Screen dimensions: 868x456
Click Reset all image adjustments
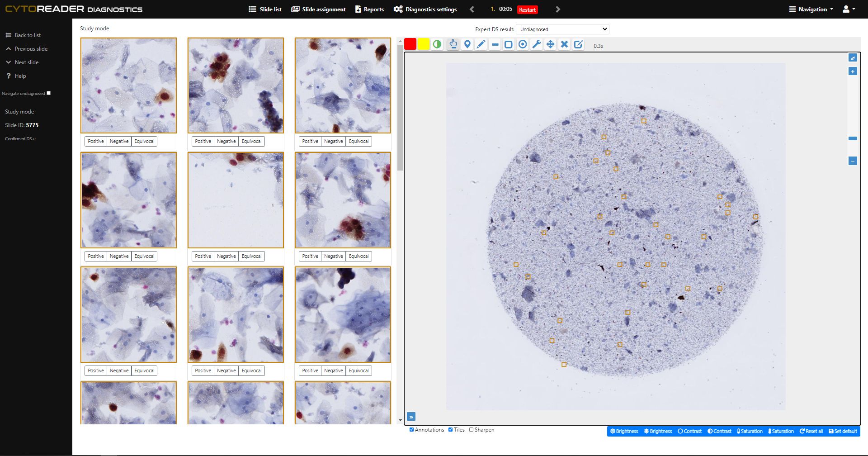[811, 431]
